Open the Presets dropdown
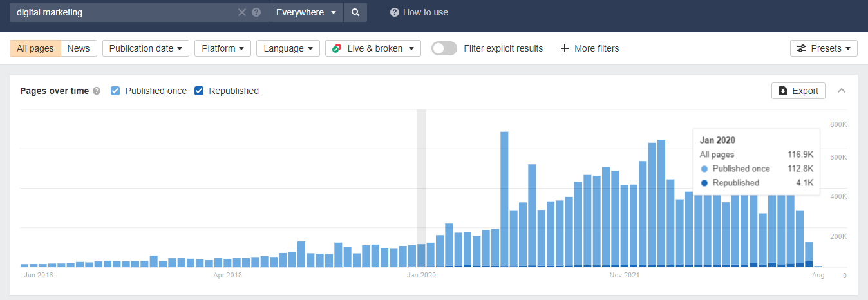The width and height of the screenshot is (868, 300). (824, 48)
